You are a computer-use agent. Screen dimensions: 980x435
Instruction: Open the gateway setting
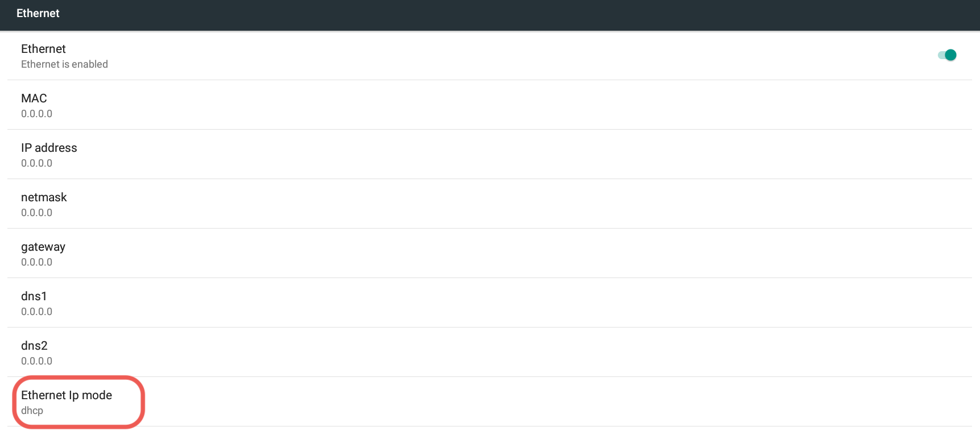[x=43, y=247]
